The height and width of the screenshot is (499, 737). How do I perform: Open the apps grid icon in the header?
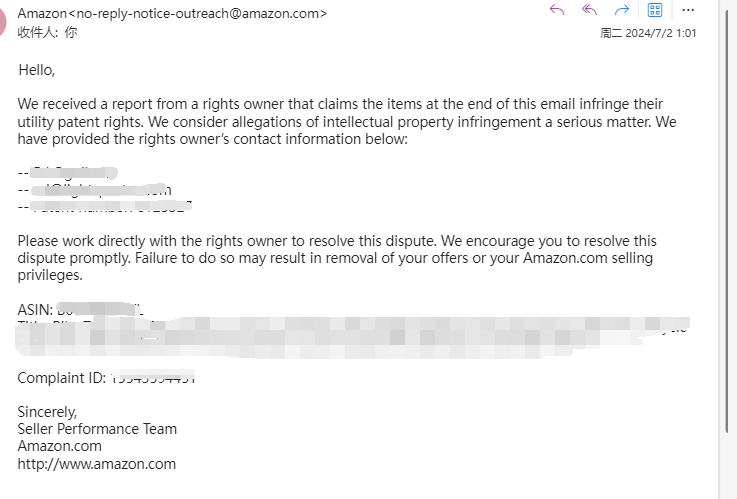coord(655,10)
